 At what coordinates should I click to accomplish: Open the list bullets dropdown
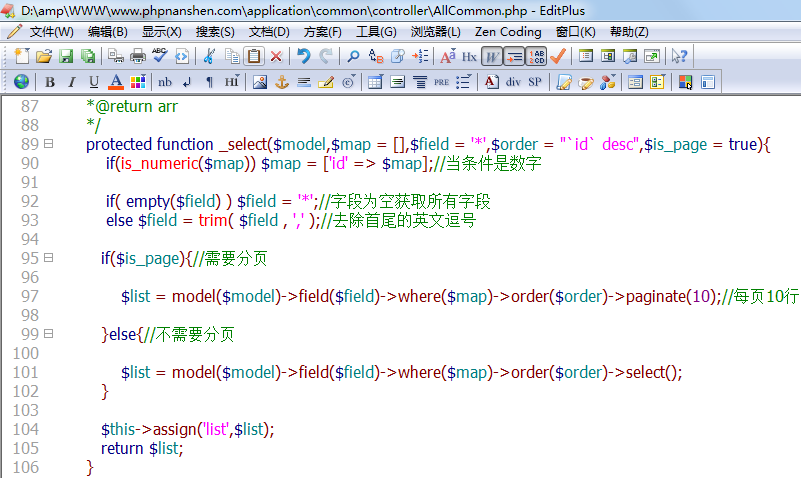[x=463, y=82]
